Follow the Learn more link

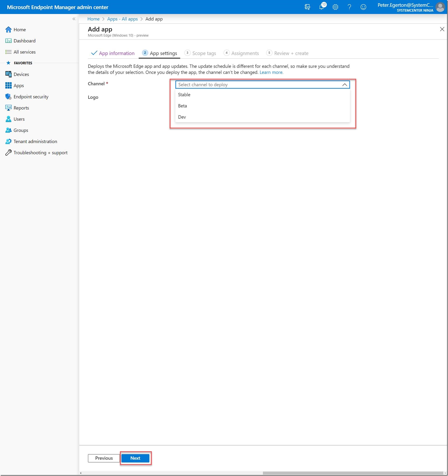click(271, 72)
